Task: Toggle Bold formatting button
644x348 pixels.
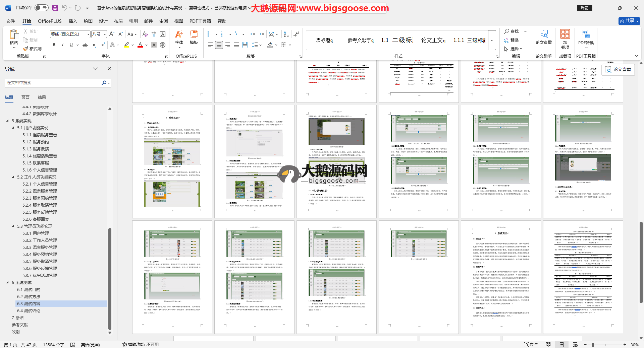Action: click(54, 45)
